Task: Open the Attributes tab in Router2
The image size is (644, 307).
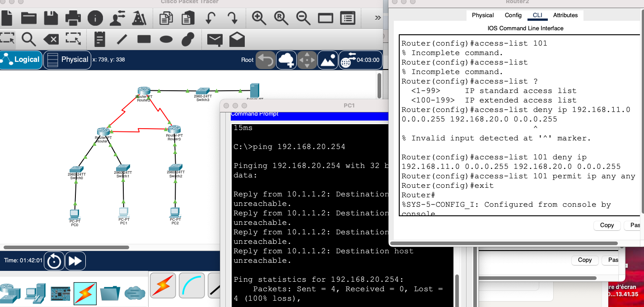Action: click(x=565, y=15)
